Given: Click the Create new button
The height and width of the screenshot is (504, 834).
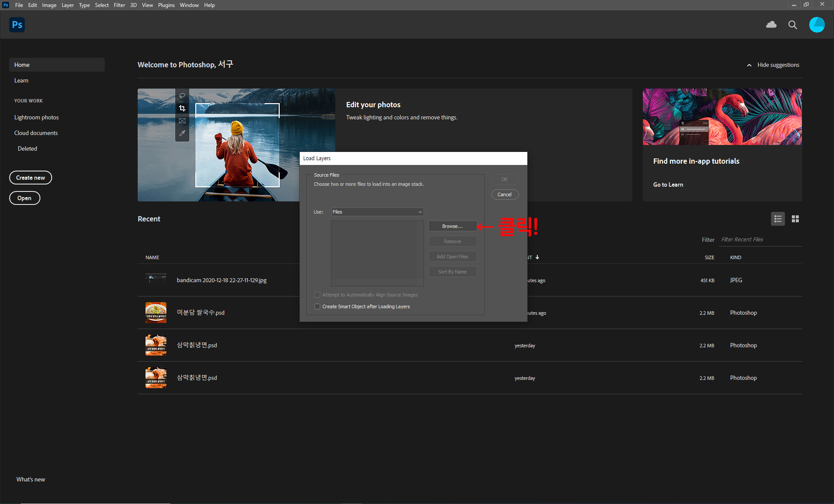Looking at the screenshot, I should click(30, 178).
